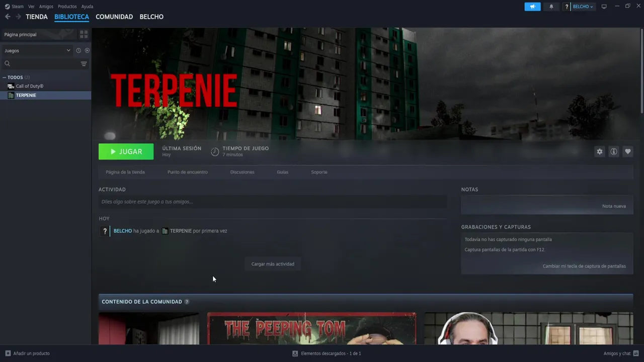The width and height of the screenshot is (644, 362).
Task: Go forward with the right arrow
Action: pyautogui.click(x=18, y=17)
